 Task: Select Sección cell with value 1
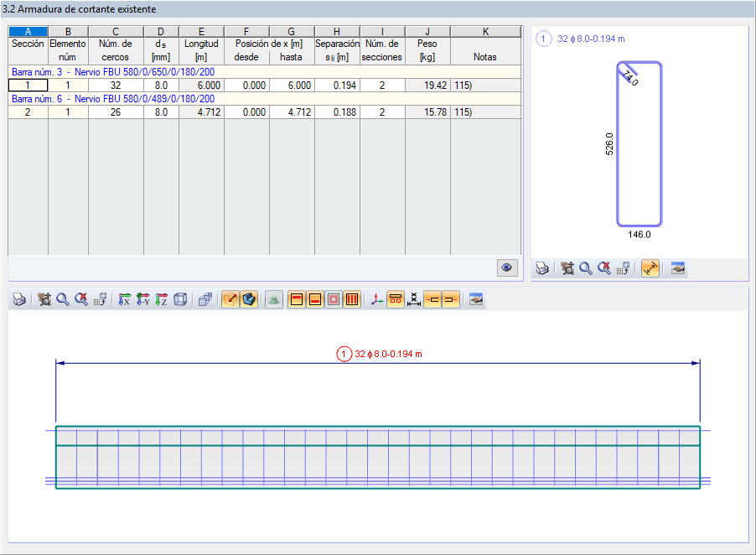[x=28, y=86]
